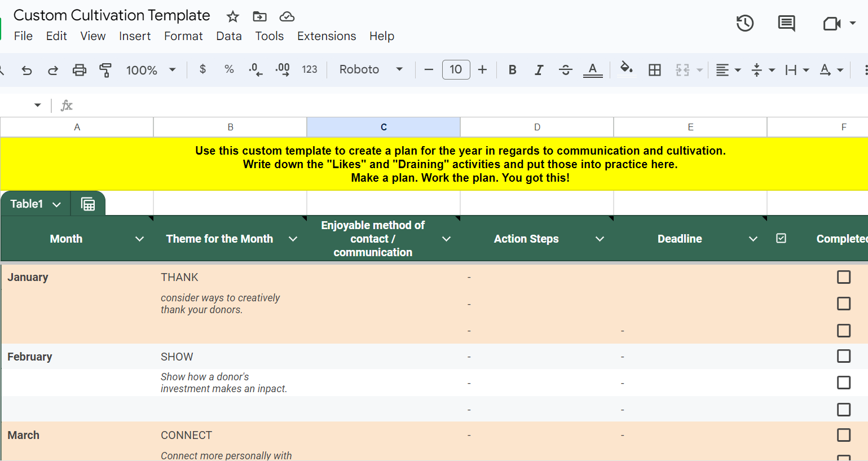The height and width of the screenshot is (461, 868).
Task: Tick the February SHOW row checkbox
Action: tap(844, 356)
